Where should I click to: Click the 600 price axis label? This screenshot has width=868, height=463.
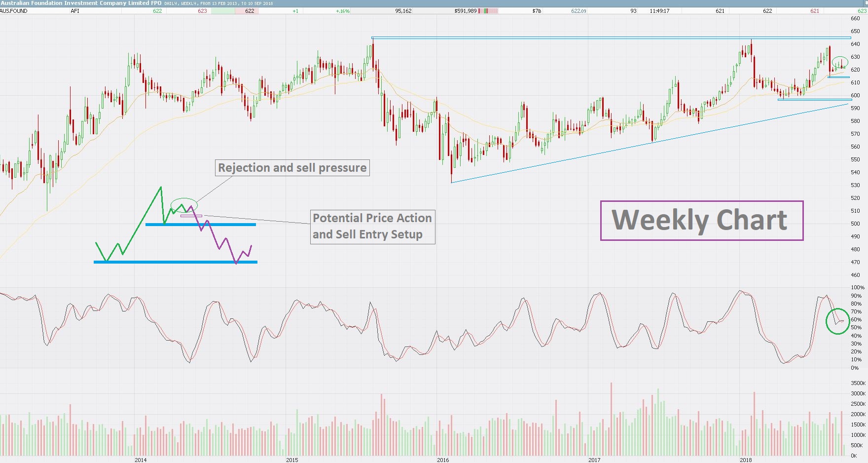click(855, 95)
